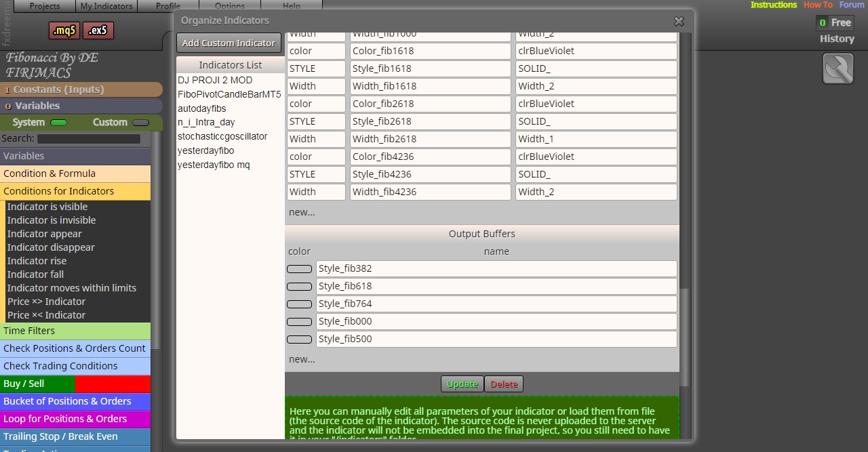Open the Options menu
This screenshot has height=452, width=868.
230,6
